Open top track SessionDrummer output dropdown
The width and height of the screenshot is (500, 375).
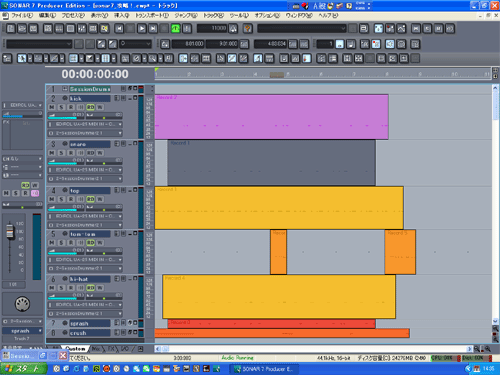pyautogui.click(x=85, y=225)
